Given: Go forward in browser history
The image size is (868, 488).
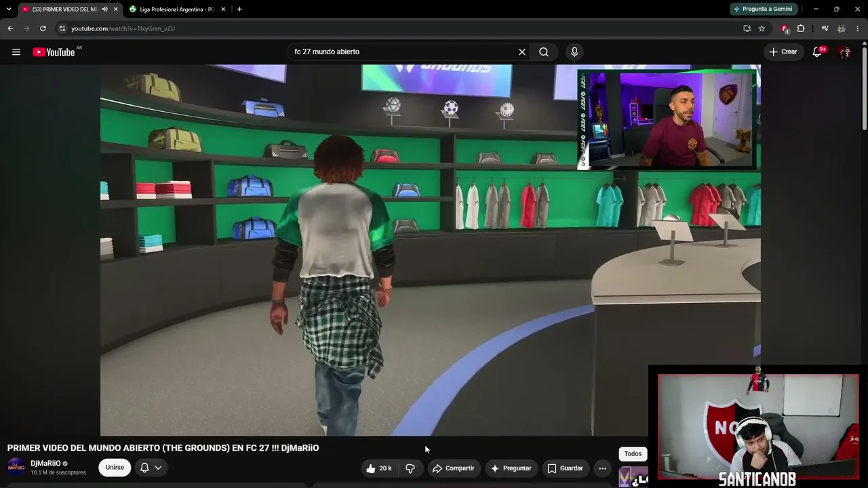Looking at the screenshot, I should click(x=26, y=28).
